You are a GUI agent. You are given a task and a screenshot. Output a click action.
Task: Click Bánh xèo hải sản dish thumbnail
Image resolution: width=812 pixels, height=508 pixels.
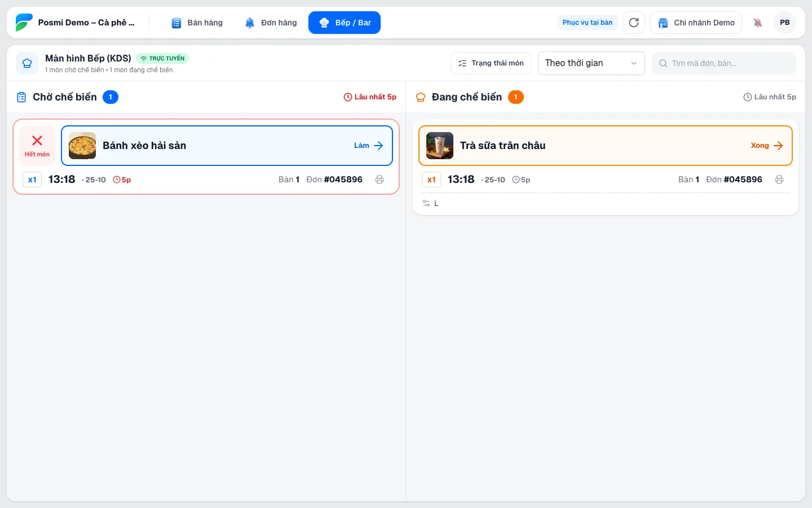click(82, 146)
